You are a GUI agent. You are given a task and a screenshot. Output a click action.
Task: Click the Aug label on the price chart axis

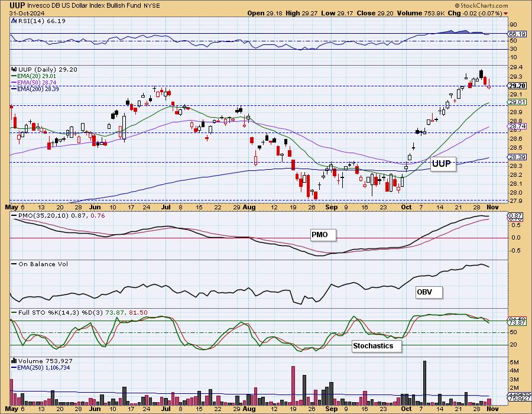tap(249, 206)
